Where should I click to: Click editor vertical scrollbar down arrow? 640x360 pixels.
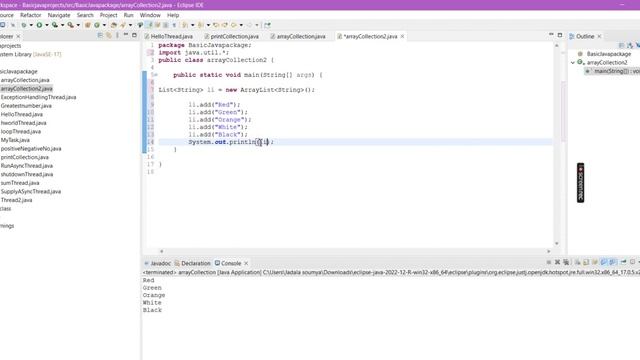(557, 243)
